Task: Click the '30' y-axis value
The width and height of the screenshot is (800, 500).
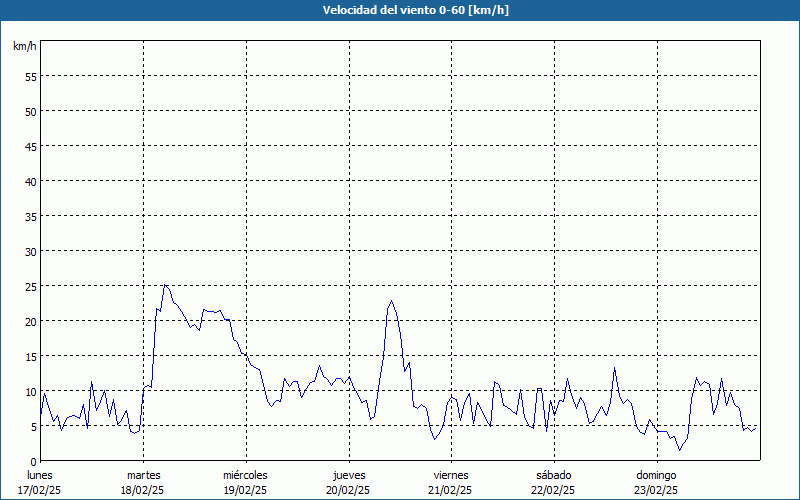Action: point(31,252)
